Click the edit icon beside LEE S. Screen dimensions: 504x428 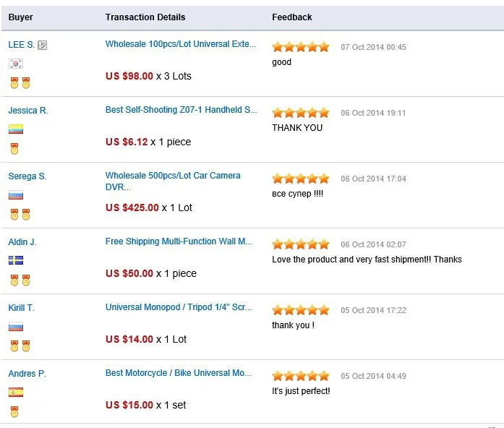[43, 46]
